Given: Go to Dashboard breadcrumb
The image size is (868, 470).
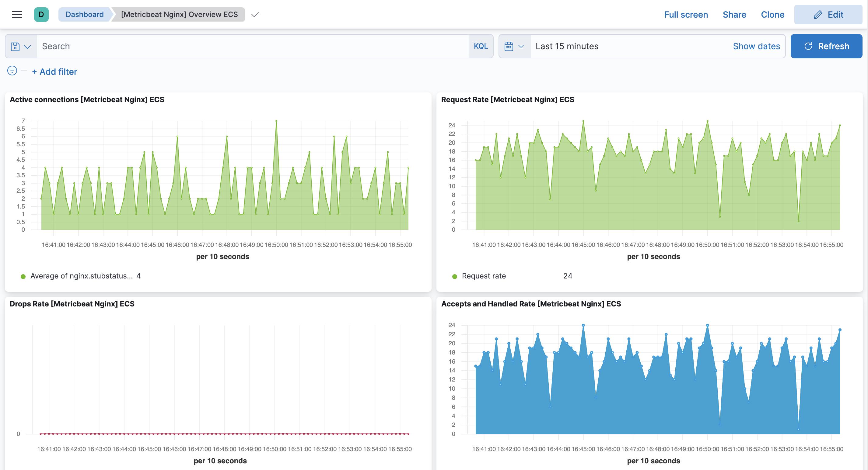Looking at the screenshot, I should coord(84,15).
